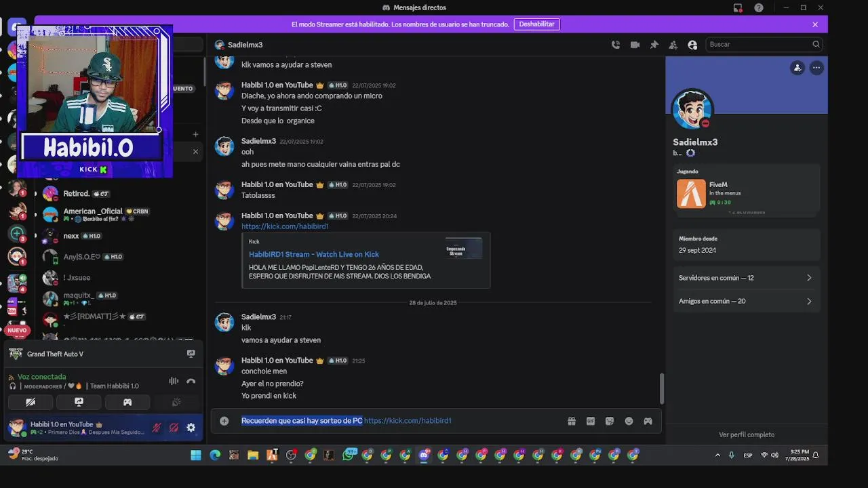This screenshot has width=868, height=488.
Task: Click the NUEVO unread indicator
Action: [17, 330]
